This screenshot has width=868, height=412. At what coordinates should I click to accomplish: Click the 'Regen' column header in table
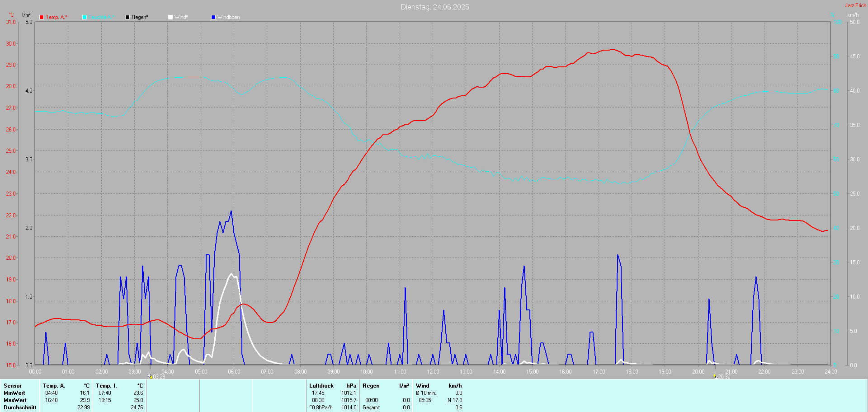tap(371, 386)
